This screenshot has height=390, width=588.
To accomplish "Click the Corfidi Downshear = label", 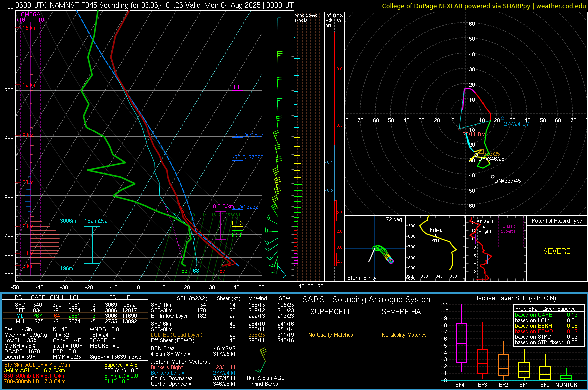I will pyautogui.click(x=172, y=378).
